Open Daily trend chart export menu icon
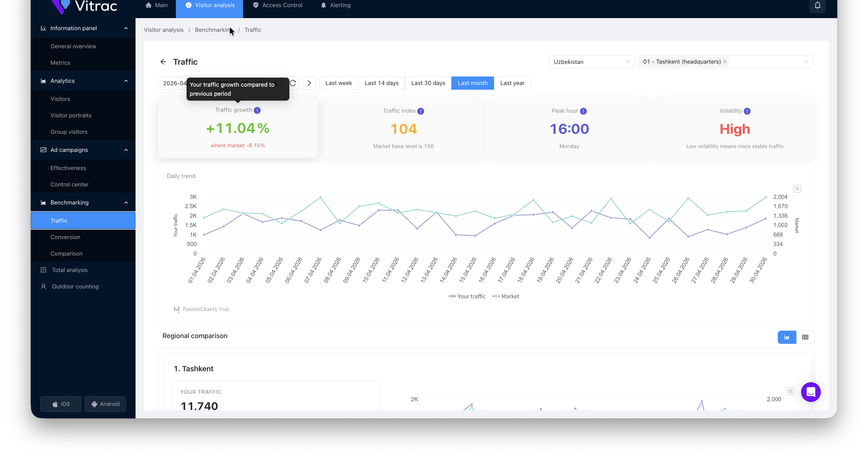The width and height of the screenshot is (868, 459). pyautogui.click(x=797, y=189)
